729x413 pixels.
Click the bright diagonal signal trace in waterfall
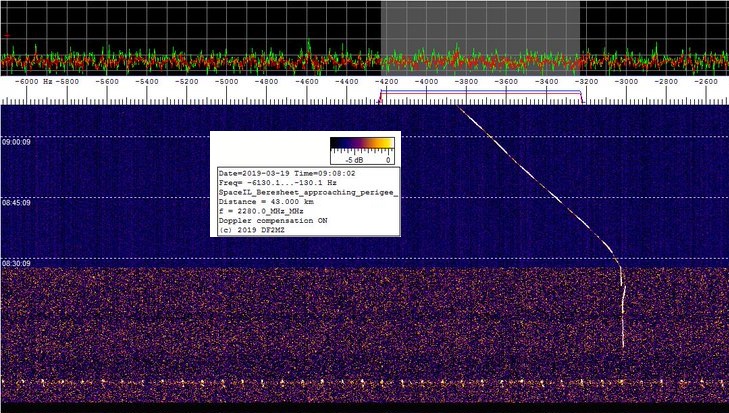point(540,186)
